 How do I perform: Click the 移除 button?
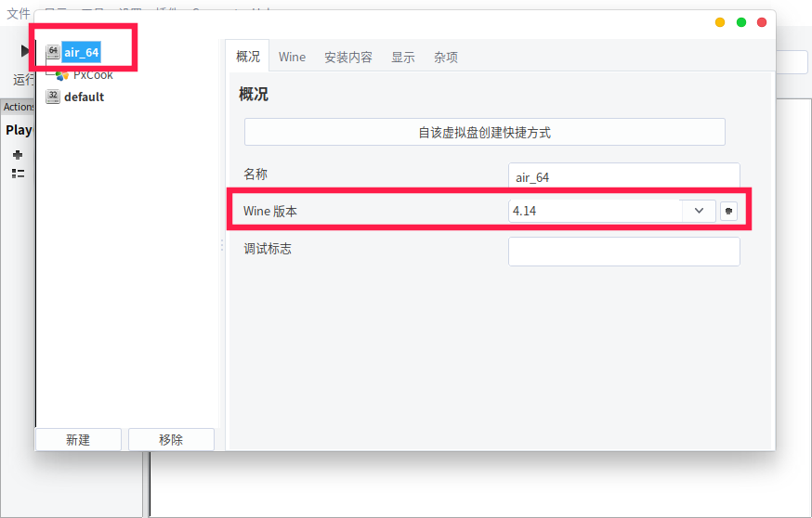(x=171, y=440)
